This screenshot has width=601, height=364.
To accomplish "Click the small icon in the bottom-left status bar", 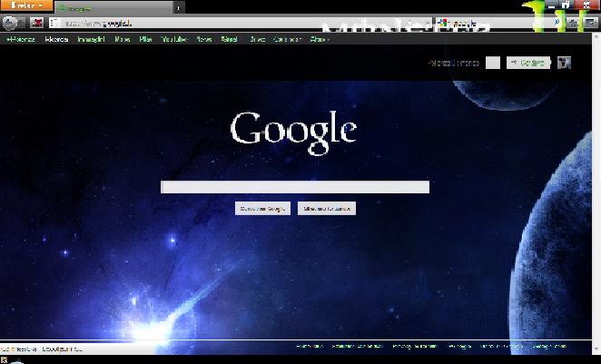I will coord(4,360).
